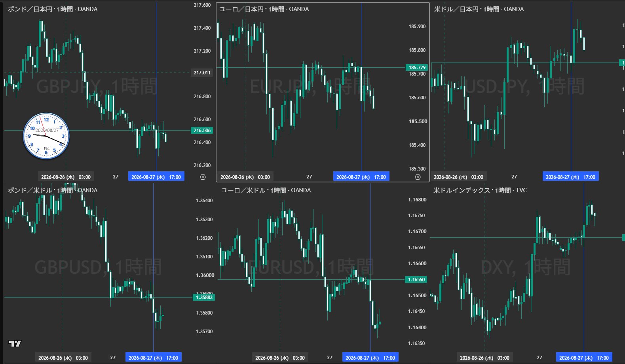The height and width of the screenshot is (364, 625).
Task: Click the 03:00 date label on the ポンド／日本円 chart
Action: (x=66, y=177)
